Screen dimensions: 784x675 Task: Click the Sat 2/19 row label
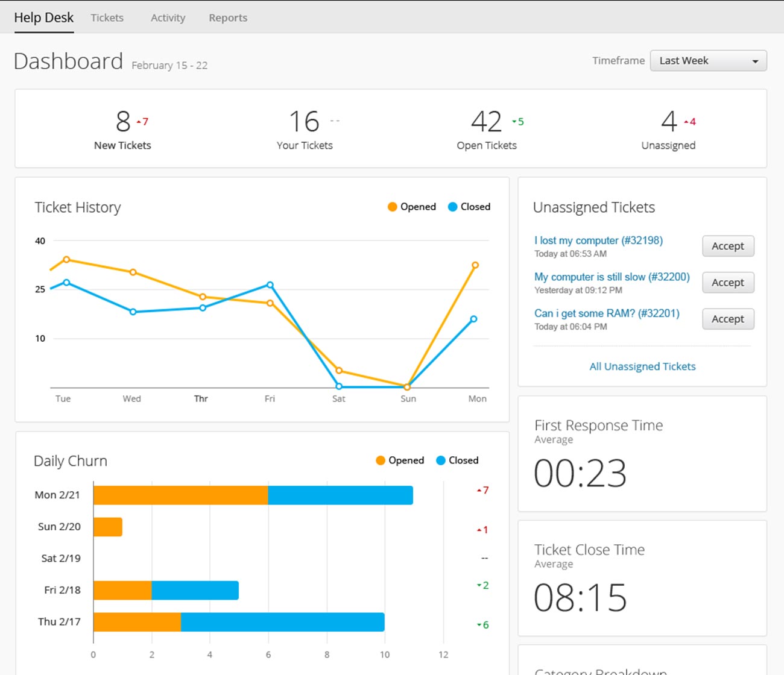click(x=61, y=558)
